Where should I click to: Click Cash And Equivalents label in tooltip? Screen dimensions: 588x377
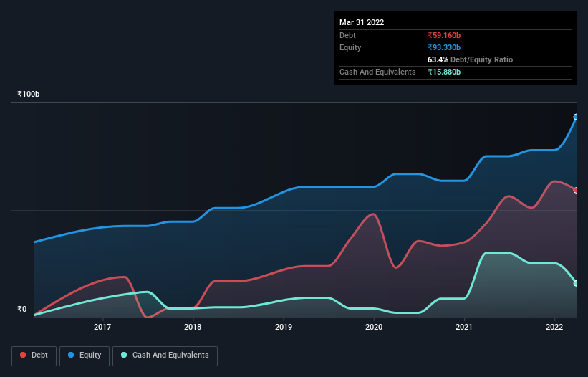[377, 72]
